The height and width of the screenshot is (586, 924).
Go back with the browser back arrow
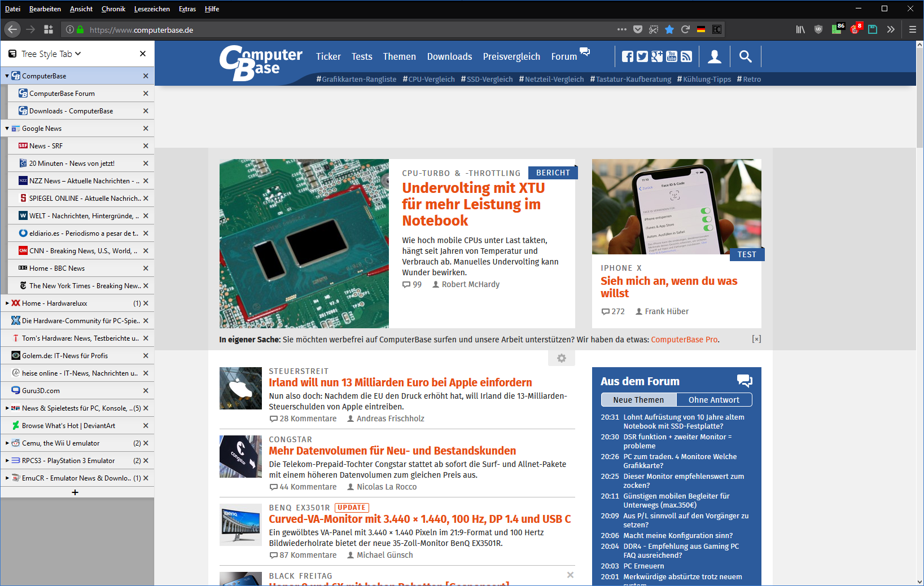click(12, 29)
